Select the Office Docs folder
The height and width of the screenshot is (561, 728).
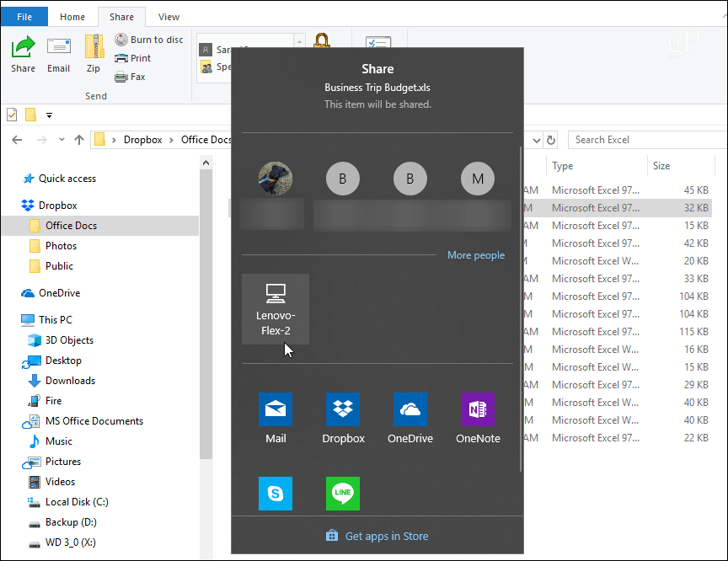click(x=100, y=226)
